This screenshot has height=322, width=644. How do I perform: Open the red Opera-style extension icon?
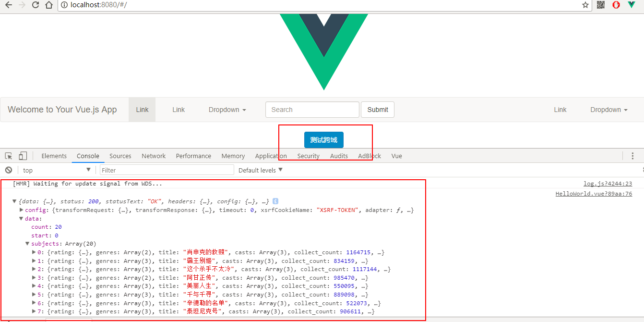(616, 5)
